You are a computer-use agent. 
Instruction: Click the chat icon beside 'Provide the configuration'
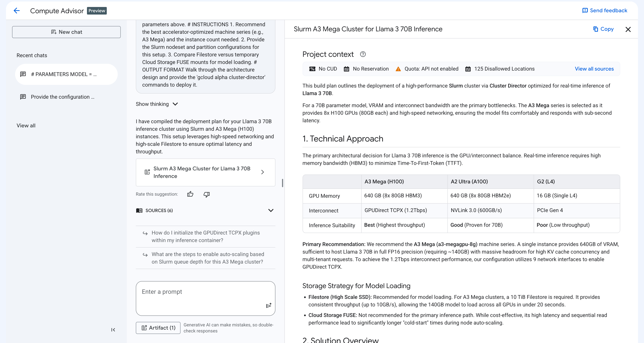[23, 97]
